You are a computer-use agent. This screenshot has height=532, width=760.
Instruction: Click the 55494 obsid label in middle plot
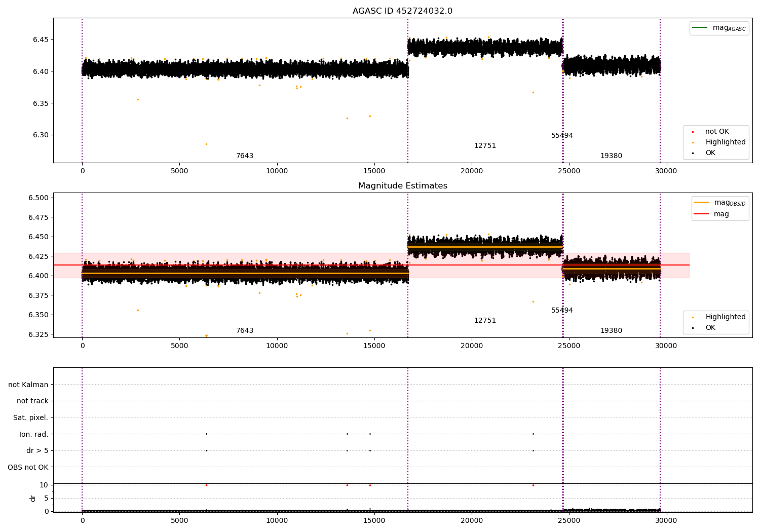pyautogui.click(x=562, y=311)
